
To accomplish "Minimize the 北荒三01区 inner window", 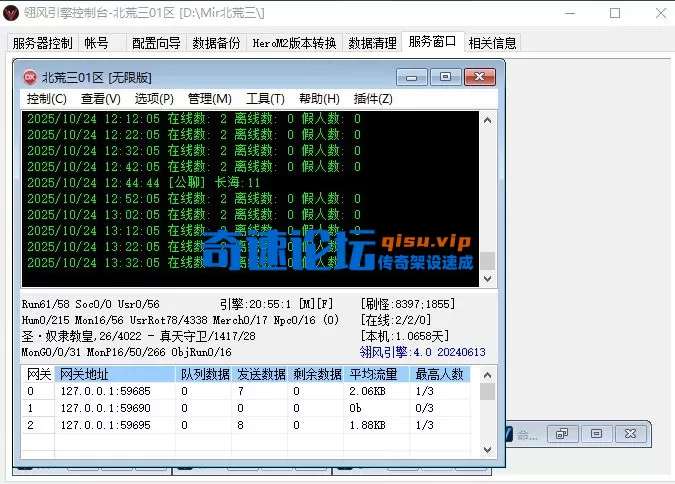I will 412,78.
